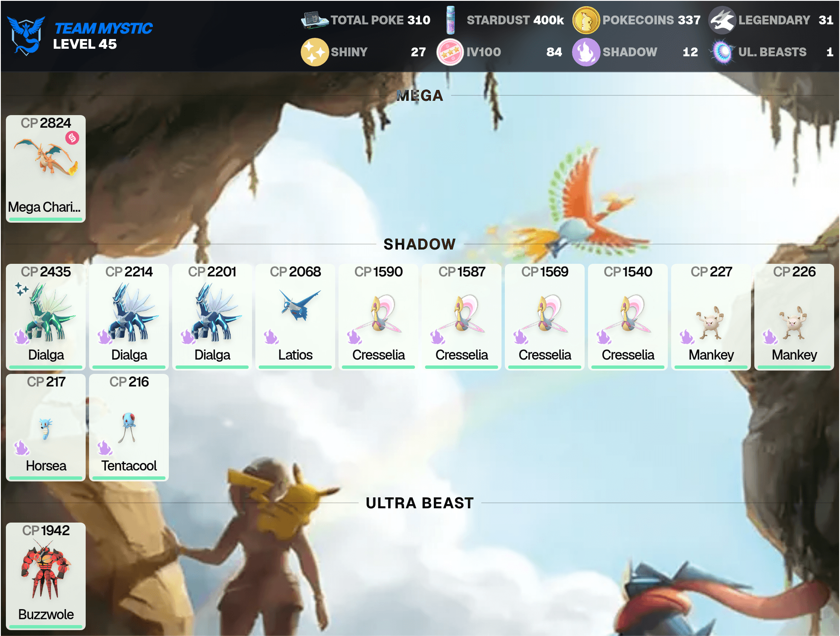
Task: Click the 'CP 2824' value on Mega Charizard
Action: (x=46, y=123)
